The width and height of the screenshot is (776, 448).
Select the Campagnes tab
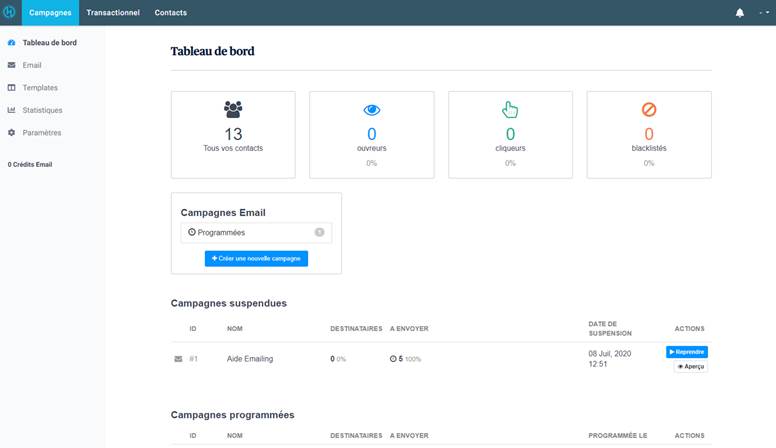tap(50, 13)
